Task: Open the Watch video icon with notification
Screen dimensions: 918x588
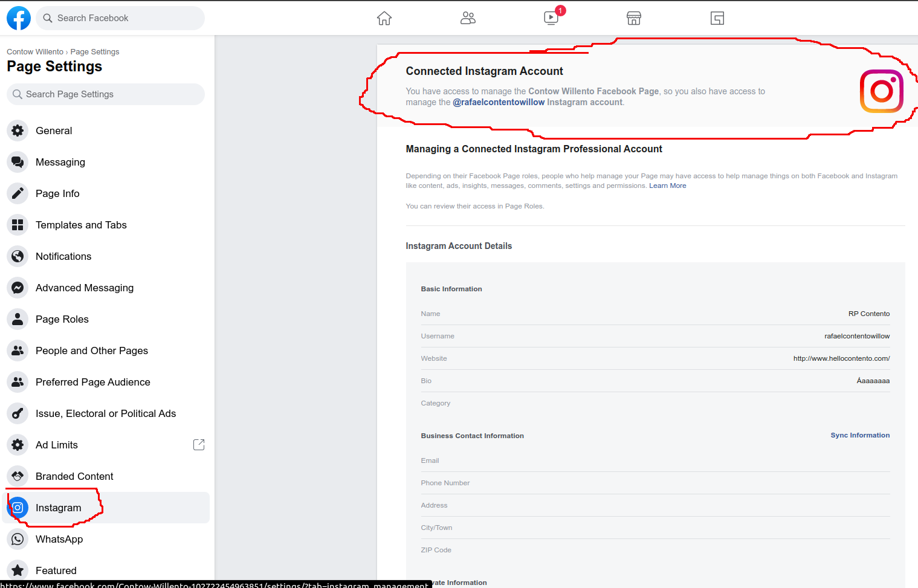Action: pos(551,18)
